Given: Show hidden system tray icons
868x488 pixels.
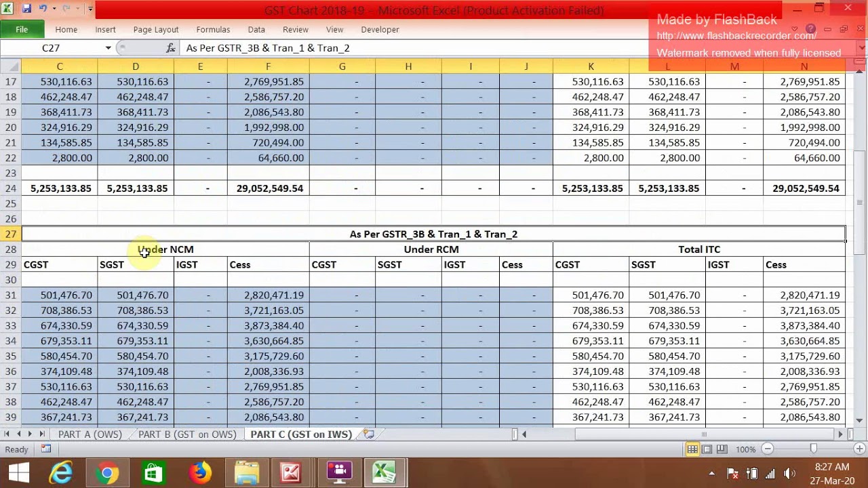Looking at the screenshot, I should coord(711,474).
